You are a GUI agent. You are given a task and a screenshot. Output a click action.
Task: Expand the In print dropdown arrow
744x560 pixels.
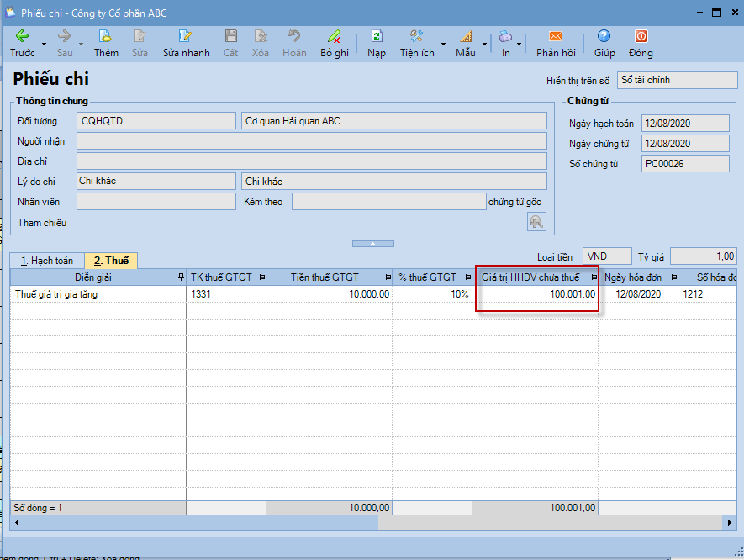(x=519, y=44)
